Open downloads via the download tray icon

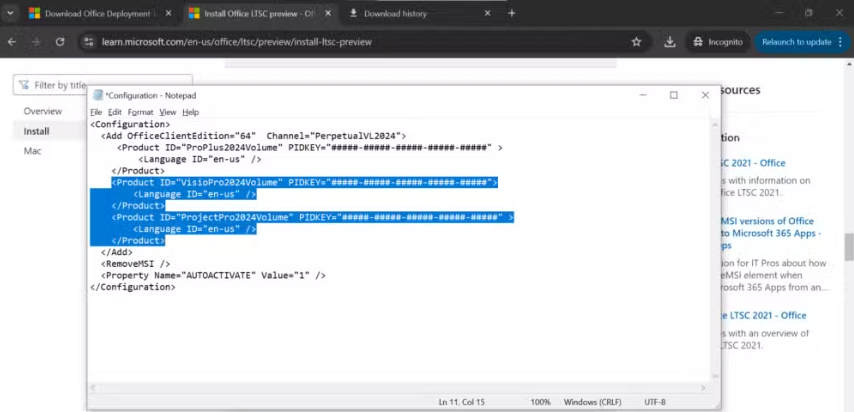670,42
